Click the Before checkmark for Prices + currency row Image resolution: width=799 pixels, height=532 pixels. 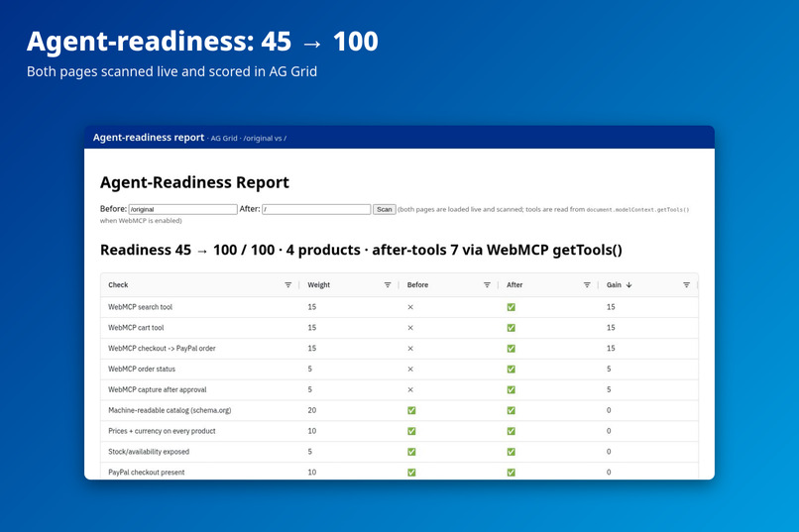point(411,431)
